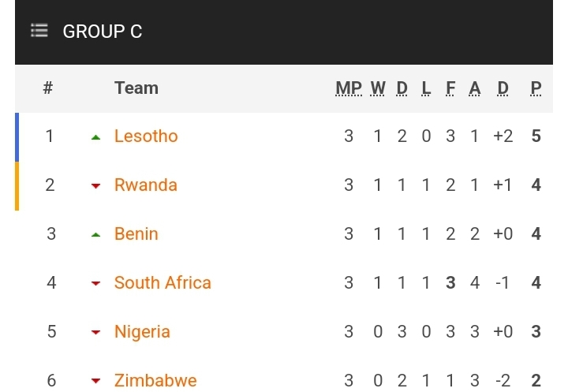This screenshot has height=392, width=568.
Task: Open the Rwanda team page
Action: (x=146, y=185)
